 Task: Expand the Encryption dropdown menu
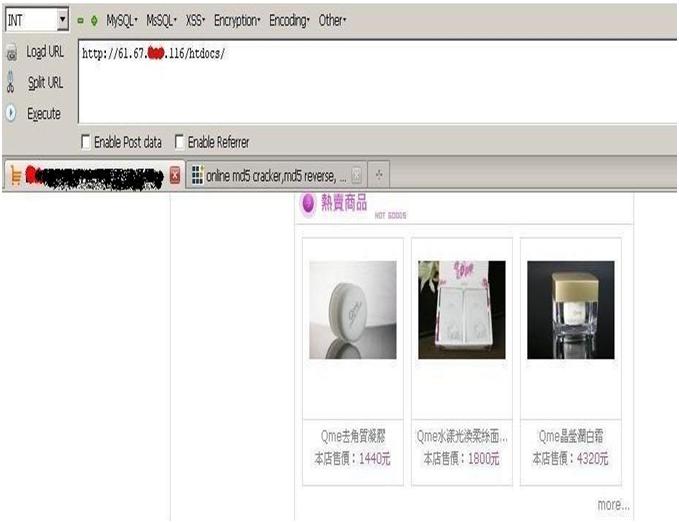[238, 20]
